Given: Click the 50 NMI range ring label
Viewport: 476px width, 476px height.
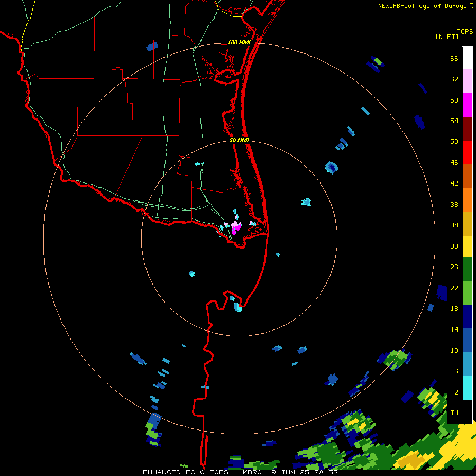Looking at the screenshot, I should pos(239,140).
